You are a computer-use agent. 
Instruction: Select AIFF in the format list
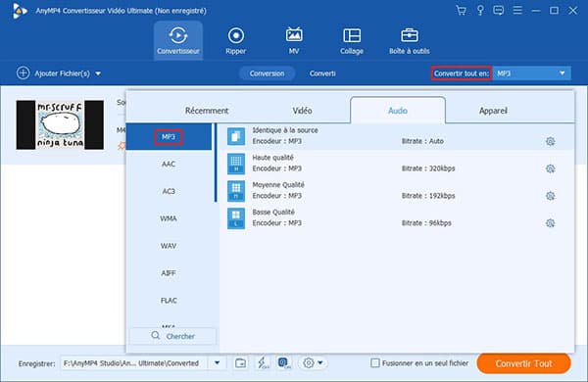point(169,273)
